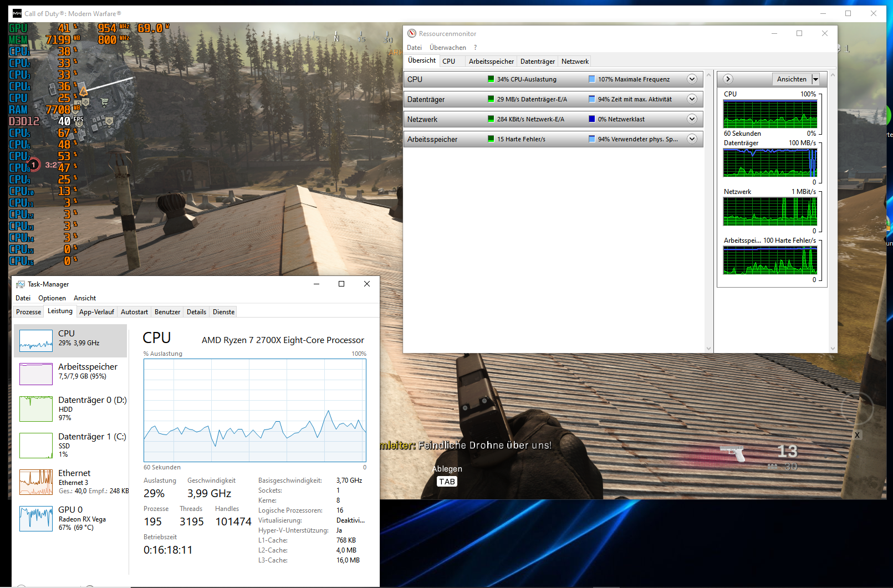Click the L3-Cache value '16,0 MB'
Screen dimensions: 893x588
pos(348,560)
